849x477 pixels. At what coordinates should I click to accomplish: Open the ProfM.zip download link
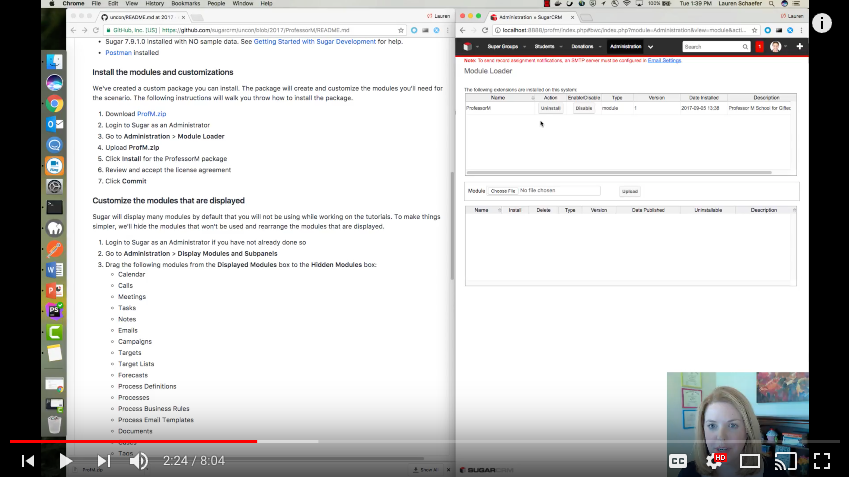pos(152,114)
